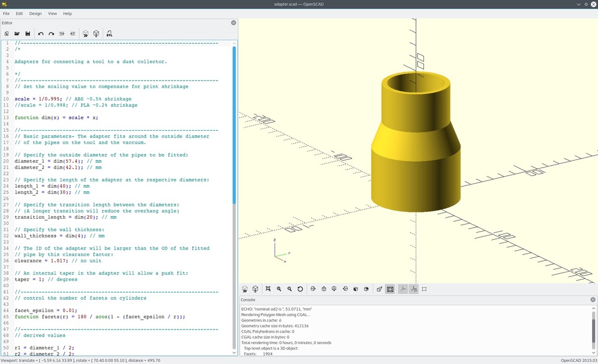Open the Edit menu

19,13
